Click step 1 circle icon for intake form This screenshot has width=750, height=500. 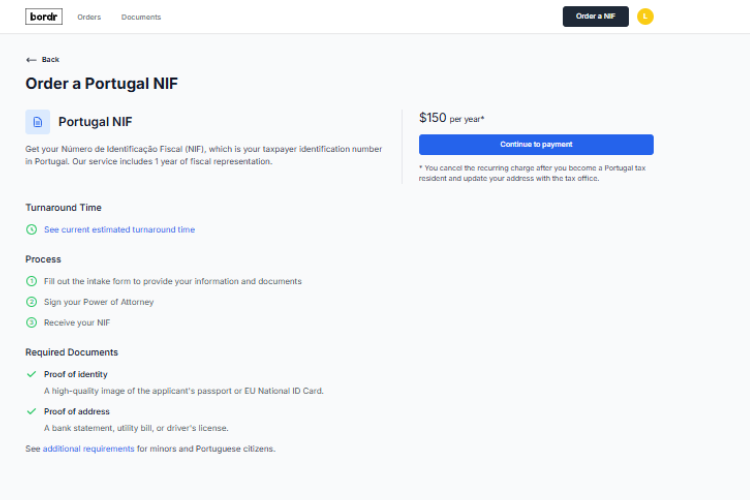[32, 281]
